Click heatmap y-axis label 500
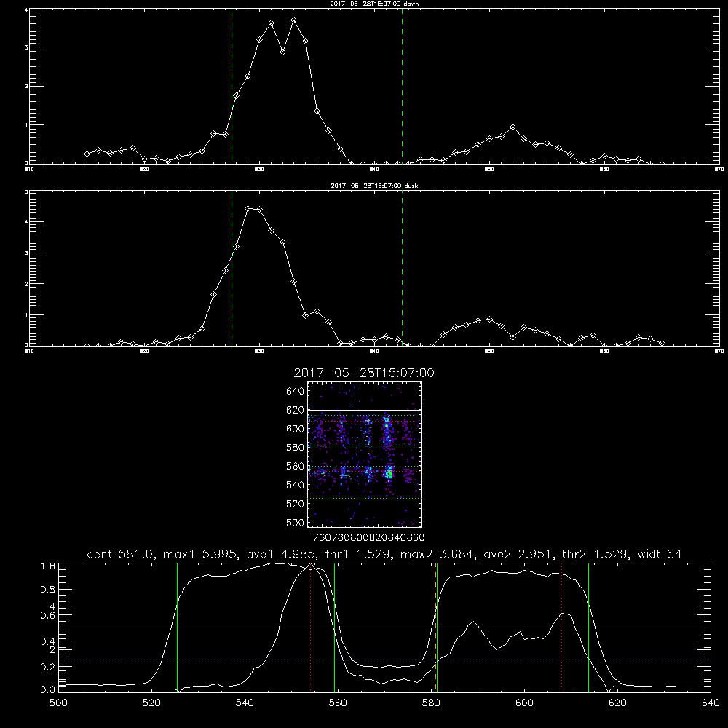 pyautogui.click(x=296, y=522)
